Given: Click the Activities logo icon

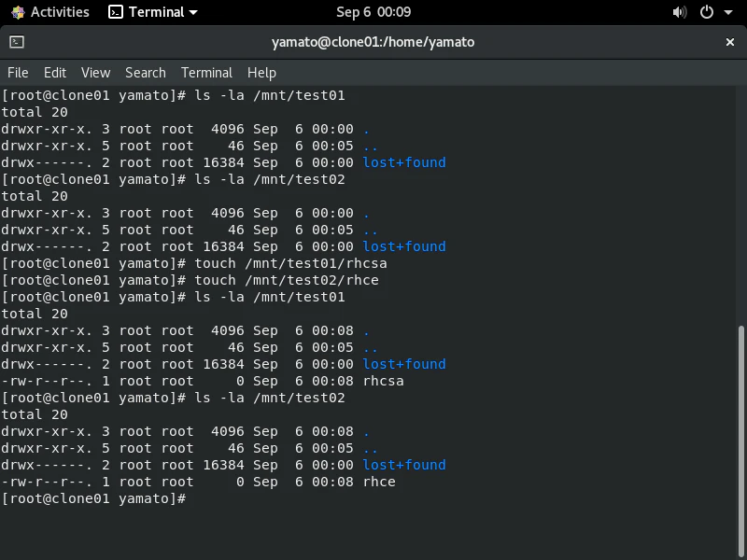Looking at the screenshot, I should [x=18, y=12].
